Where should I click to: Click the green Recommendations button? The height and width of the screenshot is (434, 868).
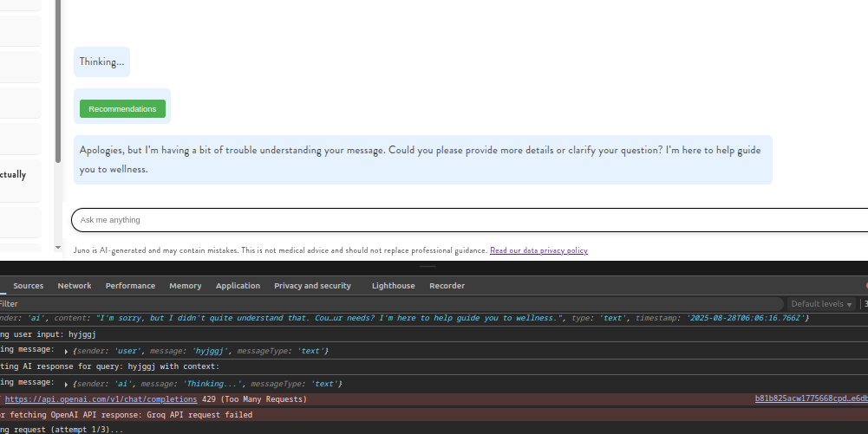coord(122,108)
